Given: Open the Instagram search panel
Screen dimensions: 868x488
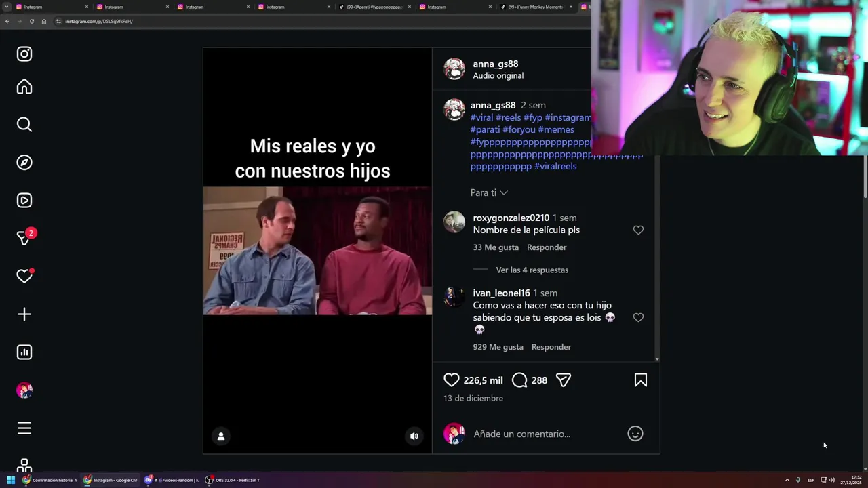Looking at the screenshot, I should [x=24, y=125].
